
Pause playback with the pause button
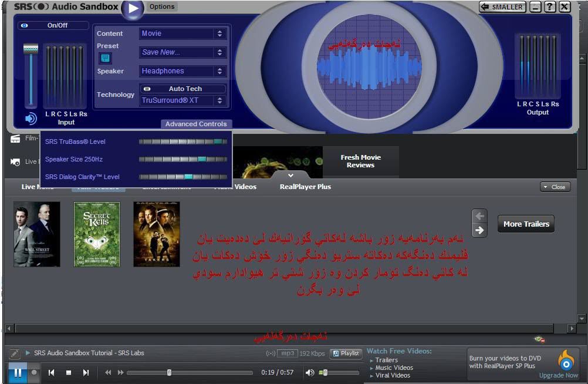click(x=17, y=373)
